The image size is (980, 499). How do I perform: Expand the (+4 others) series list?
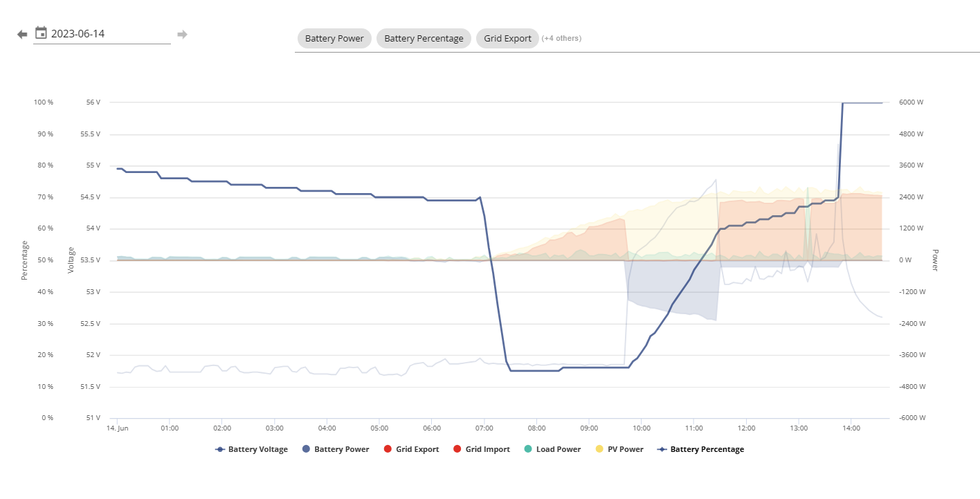click(x=561, y=39)
